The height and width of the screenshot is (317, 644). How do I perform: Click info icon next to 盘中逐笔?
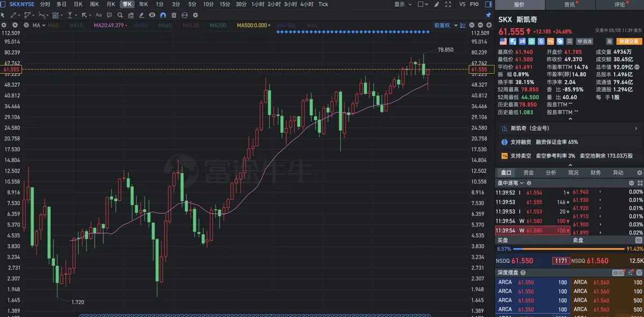[x=529, y=183]
